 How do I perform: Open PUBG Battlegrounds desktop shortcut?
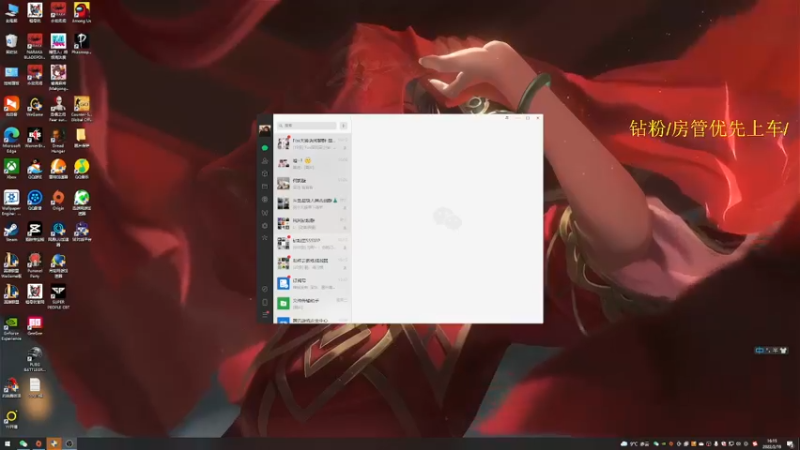click(x=35, y=359)
